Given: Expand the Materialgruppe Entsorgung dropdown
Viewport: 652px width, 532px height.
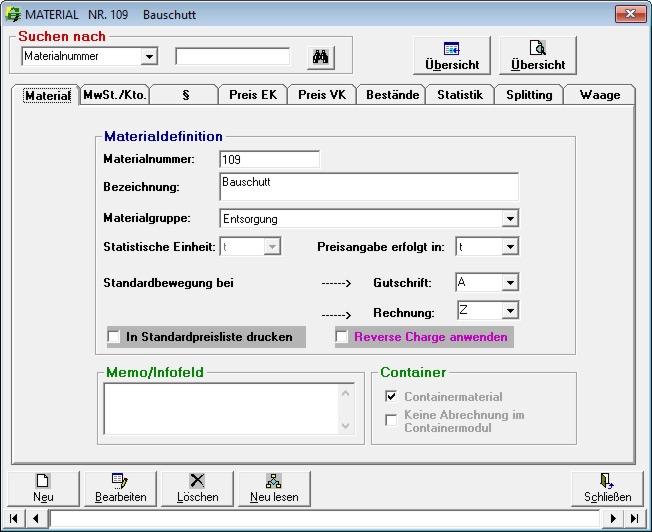Looking at the screenshot, I should tap(510, 218).
